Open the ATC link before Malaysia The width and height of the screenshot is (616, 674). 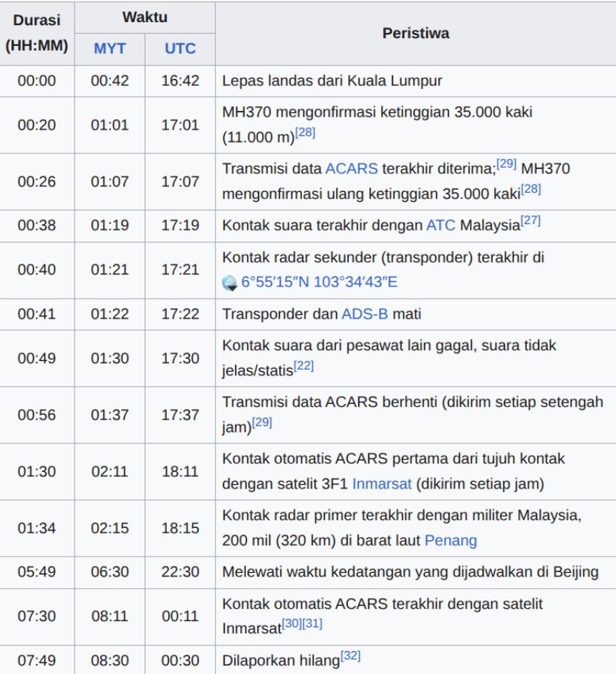tap(441, 225)
